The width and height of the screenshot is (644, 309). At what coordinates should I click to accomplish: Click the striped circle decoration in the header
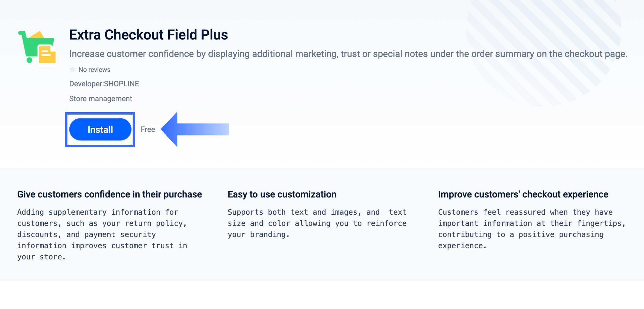(x=543, y=51)
